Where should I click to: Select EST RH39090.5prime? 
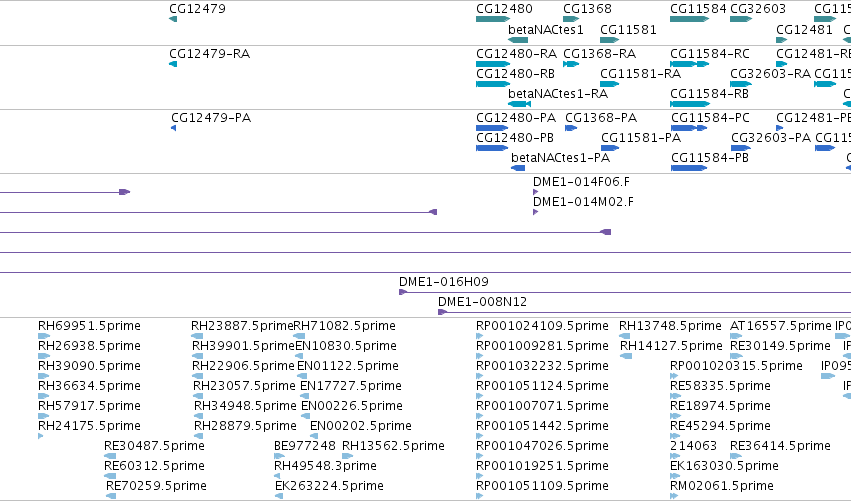click(89, 366)
